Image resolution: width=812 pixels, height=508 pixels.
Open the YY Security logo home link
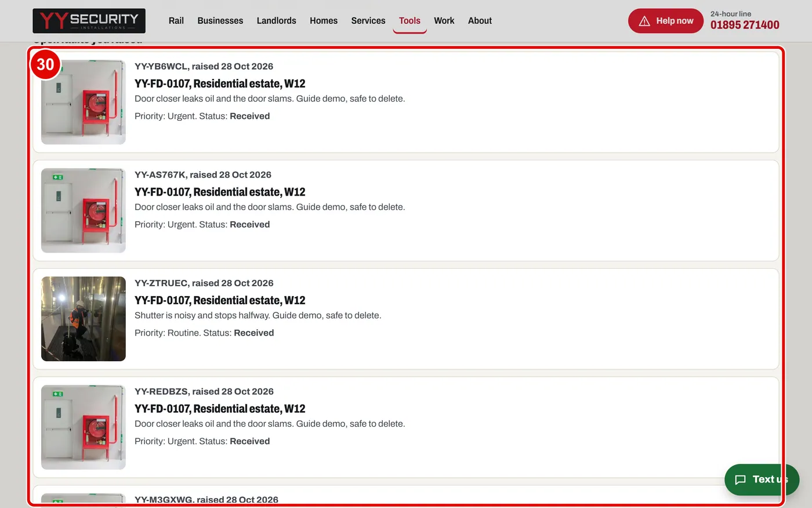point(89,21)
